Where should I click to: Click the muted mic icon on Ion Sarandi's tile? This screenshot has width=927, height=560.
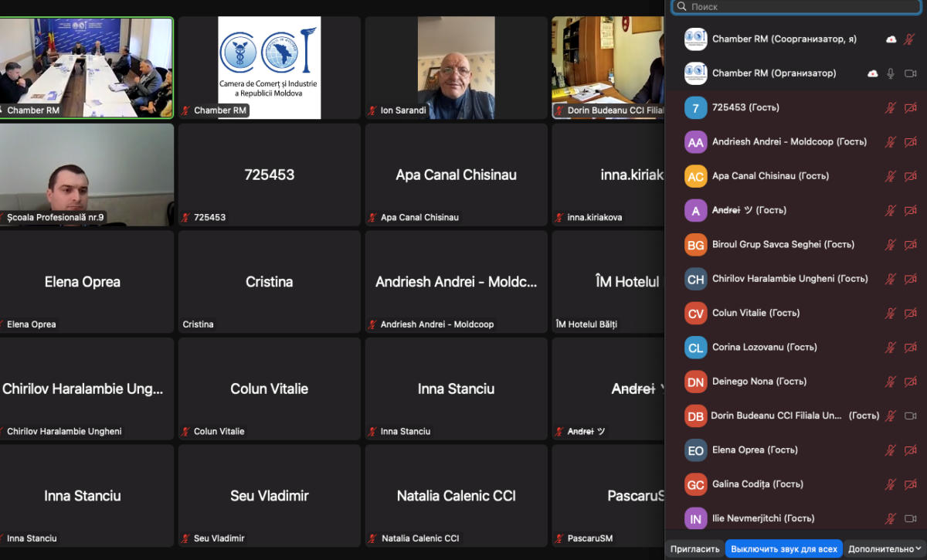click(x=372, y=110)
